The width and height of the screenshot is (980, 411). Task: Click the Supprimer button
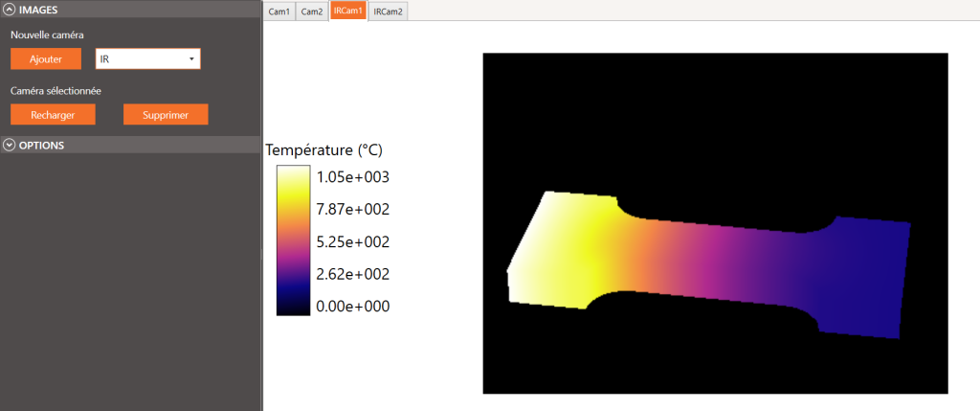pyautogui.click(x=166, y=115)
